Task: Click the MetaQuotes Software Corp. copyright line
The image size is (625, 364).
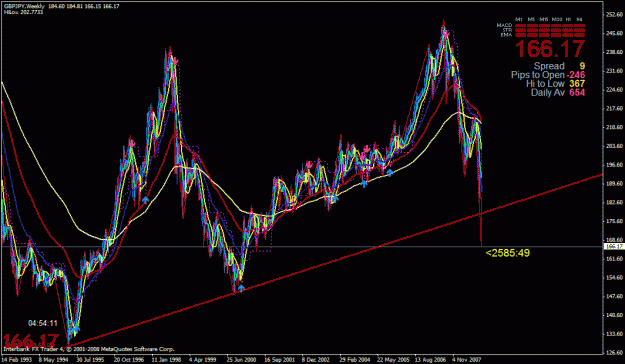Action: (x=89, y=349)
